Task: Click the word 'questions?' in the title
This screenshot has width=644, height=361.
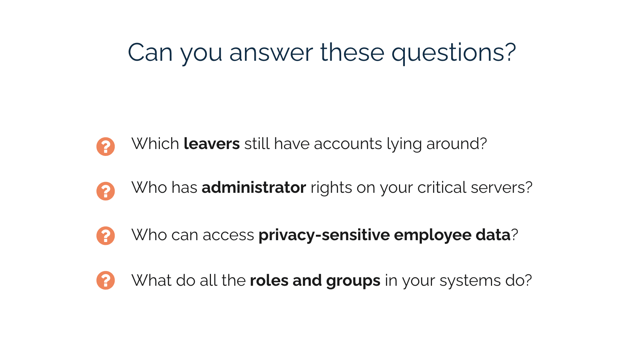Action: pyautogui.click(x=454, y=54)
